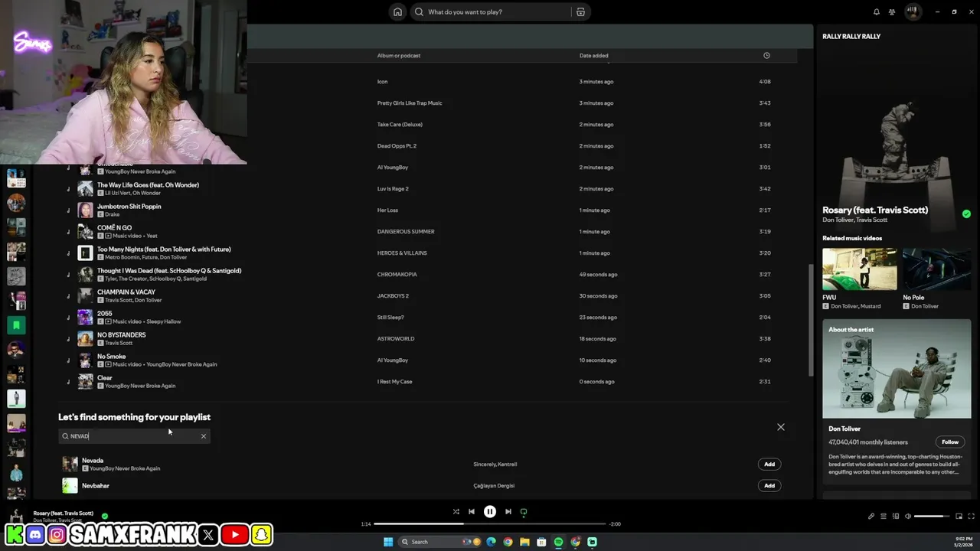Open File Explorer from the taskbar
The height and width of the screenshot is (551, 980).
pos(524,542)
